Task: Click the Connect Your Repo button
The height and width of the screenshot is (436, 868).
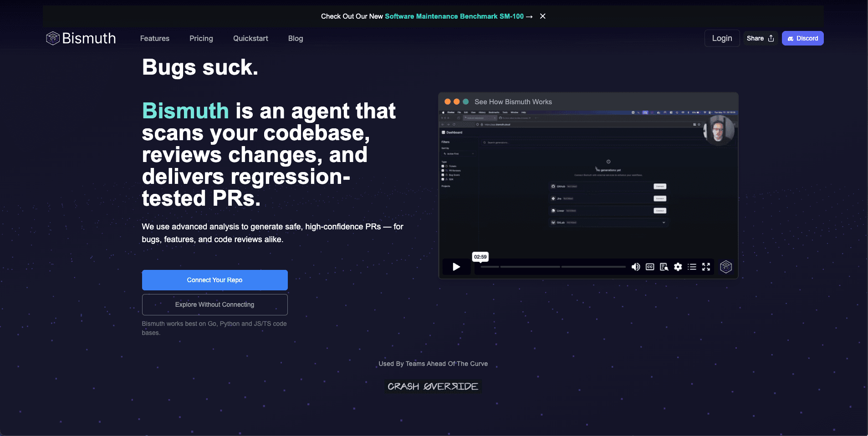Action: [214, 280]
